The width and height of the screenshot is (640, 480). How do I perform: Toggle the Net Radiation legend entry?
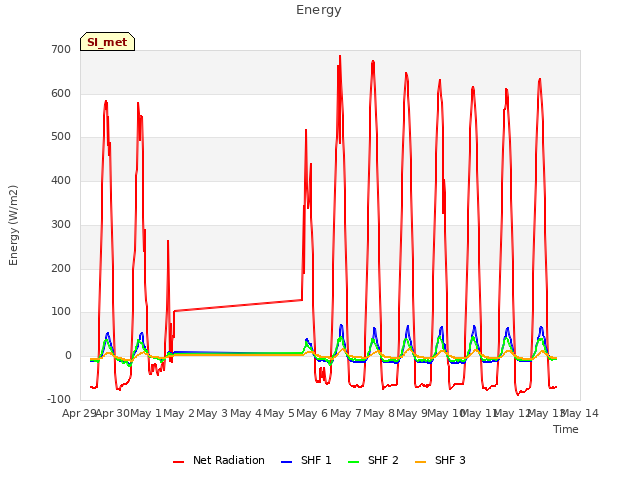point(219,460)
